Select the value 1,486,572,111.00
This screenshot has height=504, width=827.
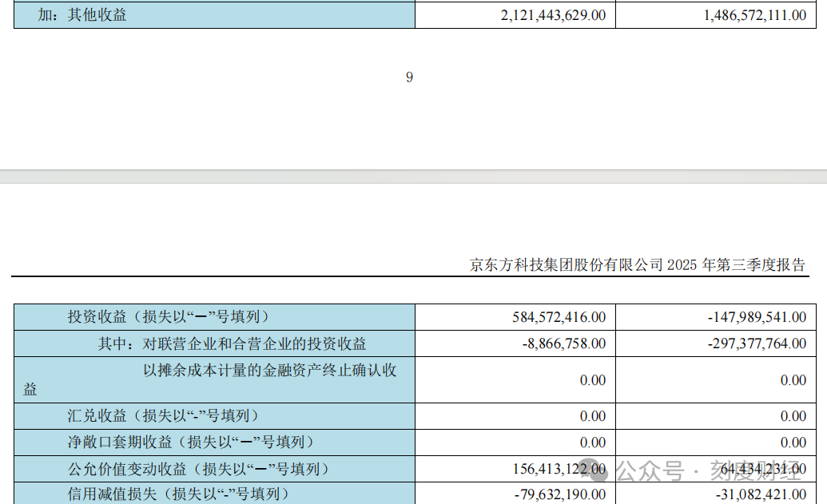tap(755, 15)
